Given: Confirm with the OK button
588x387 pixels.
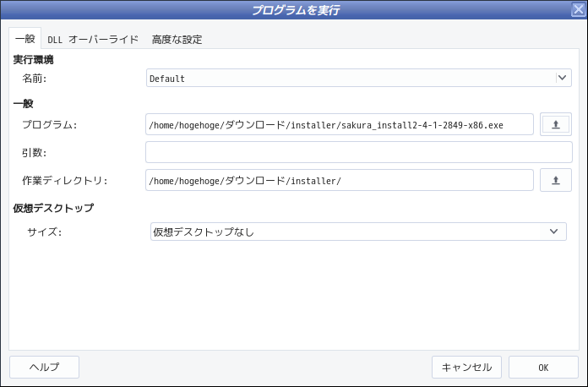Looking at the screenshot, I should pos(543,367).
